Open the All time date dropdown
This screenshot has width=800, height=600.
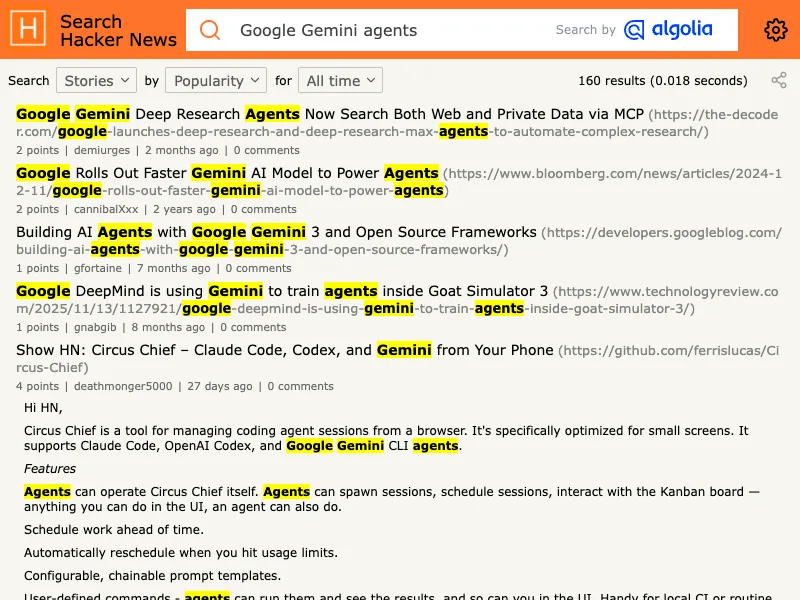click(340, 81)
